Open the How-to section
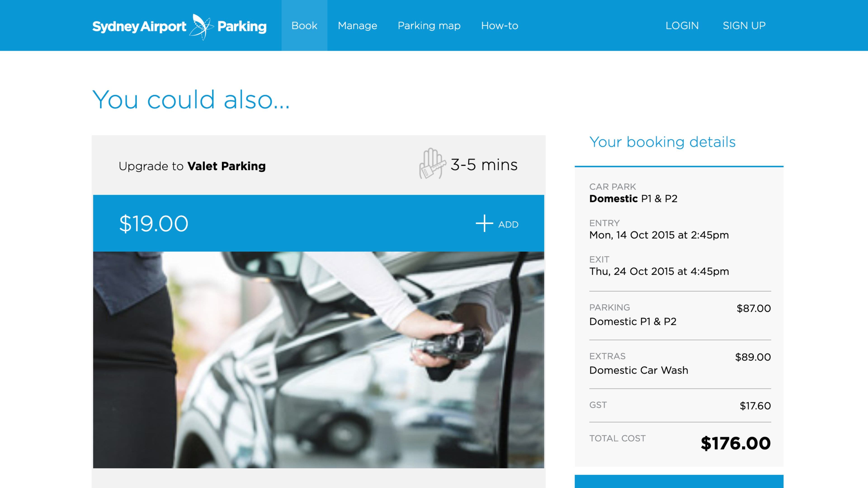The height and width of the screenshot is (488, 868). pyautogui.click(x=499, y=26)
